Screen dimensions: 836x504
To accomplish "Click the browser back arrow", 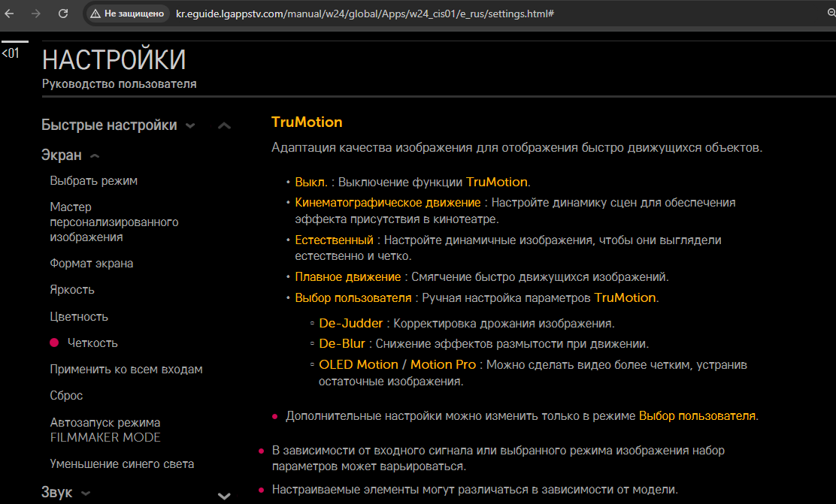I will (x=9, y=14).
